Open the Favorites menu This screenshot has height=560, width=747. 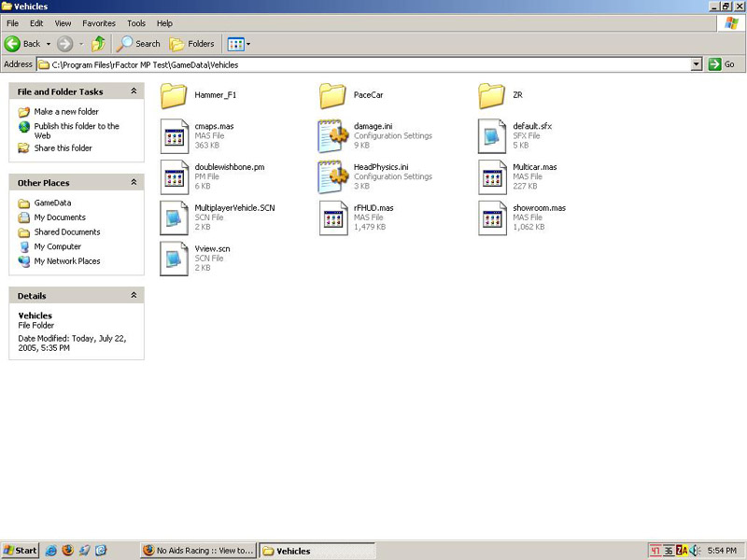(x=99, y=23)
